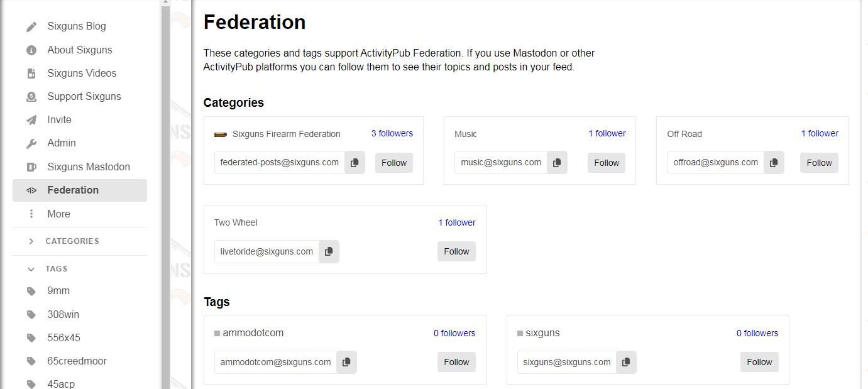View sixguns tag's 0 followers
This screenshot has height=389, width=868.
pos(757,333)
